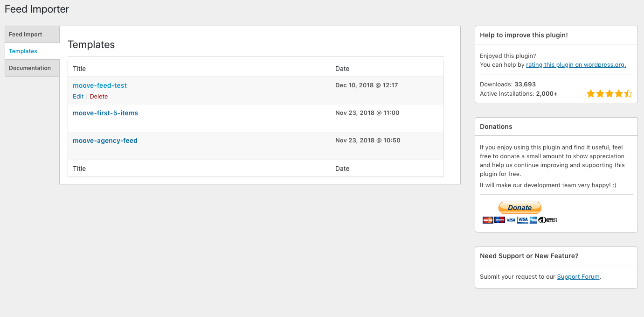Click the date Nov 23, 2018 @ 11:00
This screenshot has width=644, height=317.
tap(367, 113)
